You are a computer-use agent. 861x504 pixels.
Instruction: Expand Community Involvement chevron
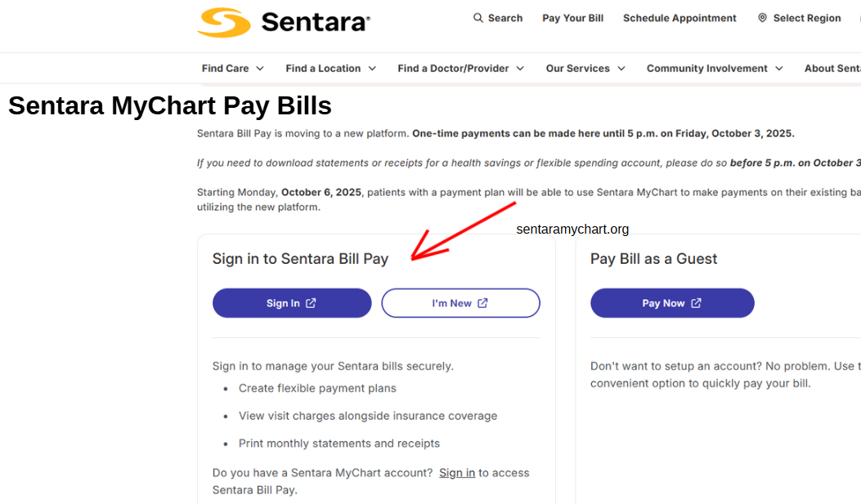pyautogui.click(x=779, y=69)
